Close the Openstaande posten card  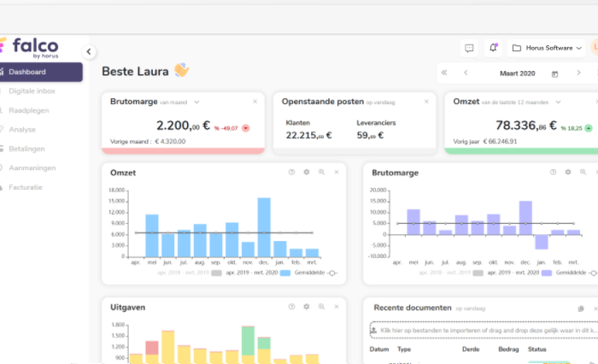pyautogui.click(x=427, y=102)
